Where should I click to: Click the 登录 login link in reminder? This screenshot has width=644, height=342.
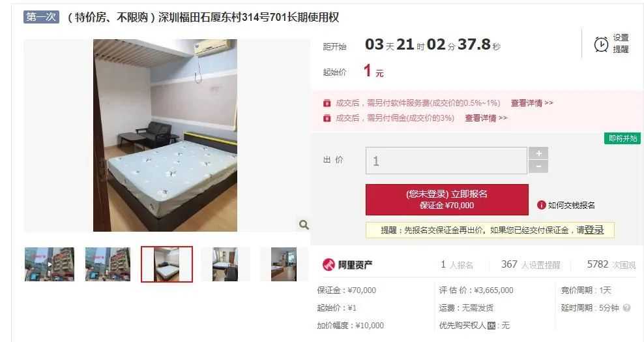tap(594, 230)
